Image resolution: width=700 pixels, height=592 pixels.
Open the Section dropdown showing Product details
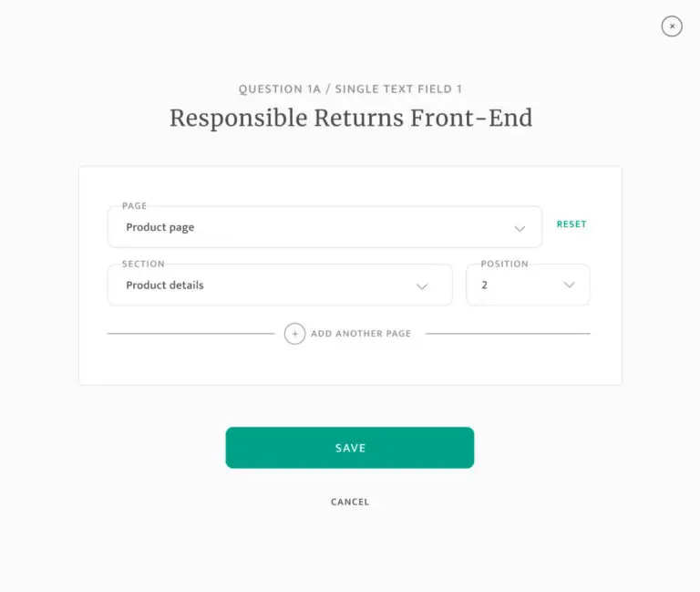pos(264,286)
